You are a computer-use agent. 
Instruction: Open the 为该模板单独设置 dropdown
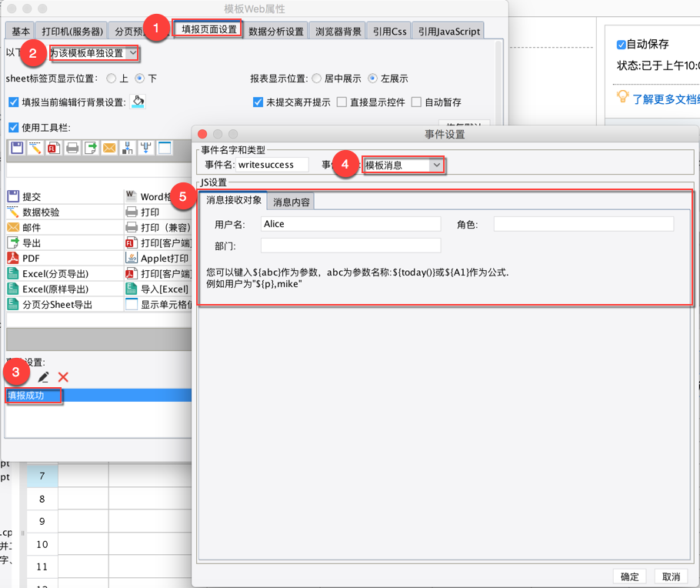pos(94,53)
